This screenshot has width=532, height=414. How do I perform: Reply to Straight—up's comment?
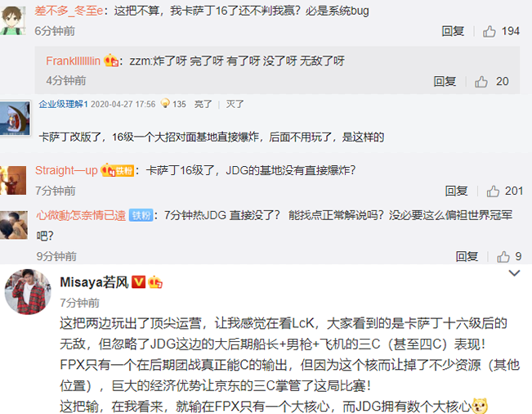coord(456,191)
